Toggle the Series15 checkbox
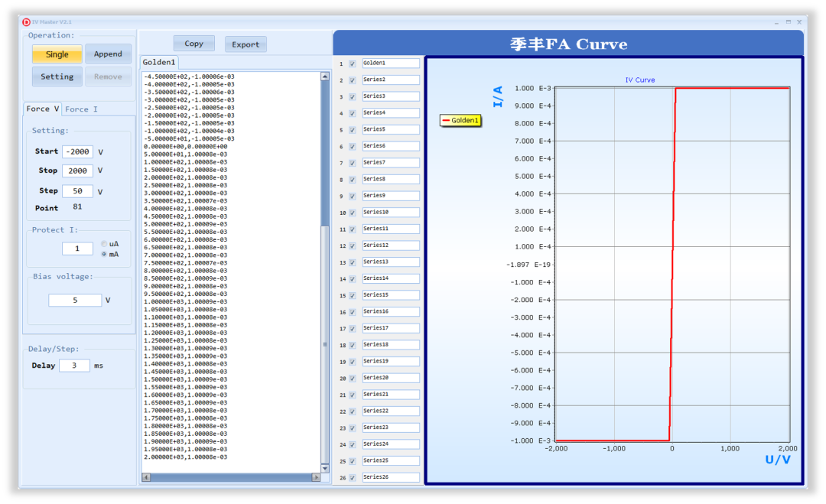826x504 pixels. (353, 296)
